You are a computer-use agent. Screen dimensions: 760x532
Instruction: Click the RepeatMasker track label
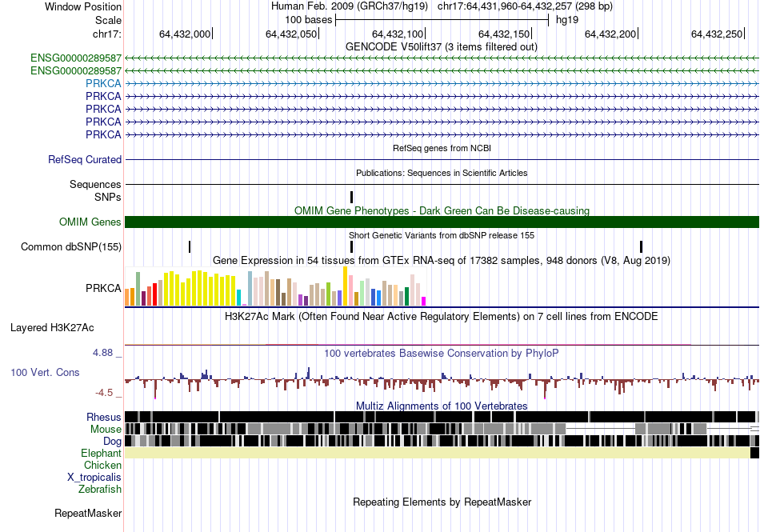88,513
